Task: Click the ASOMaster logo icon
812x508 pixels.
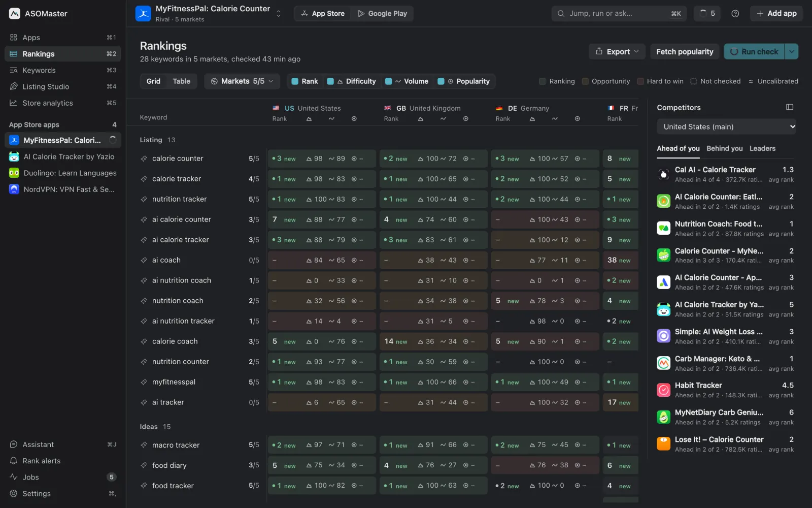Action: (15, 14)
